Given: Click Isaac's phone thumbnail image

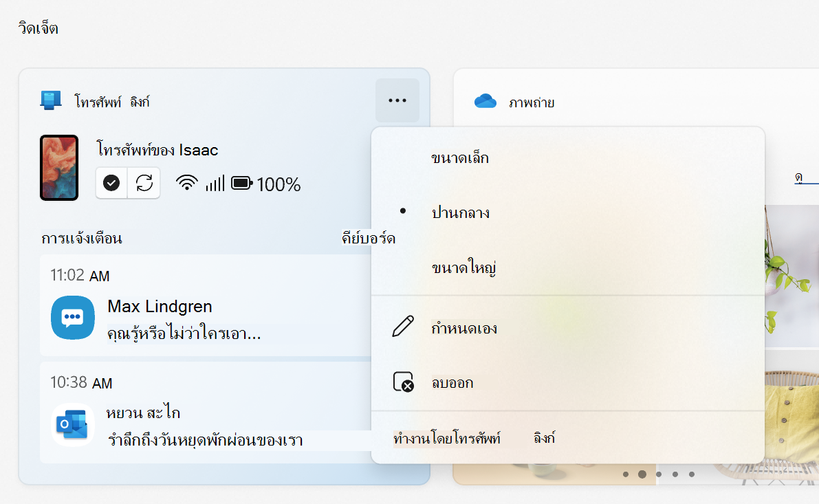Looking at the screenshot, I should click(x=59, y=168).
